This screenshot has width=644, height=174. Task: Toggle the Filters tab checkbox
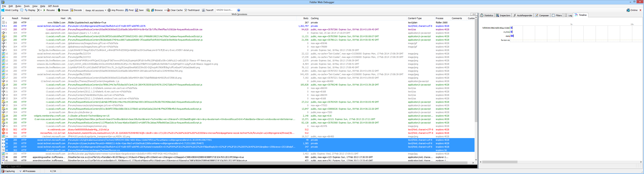pos(553,15)
